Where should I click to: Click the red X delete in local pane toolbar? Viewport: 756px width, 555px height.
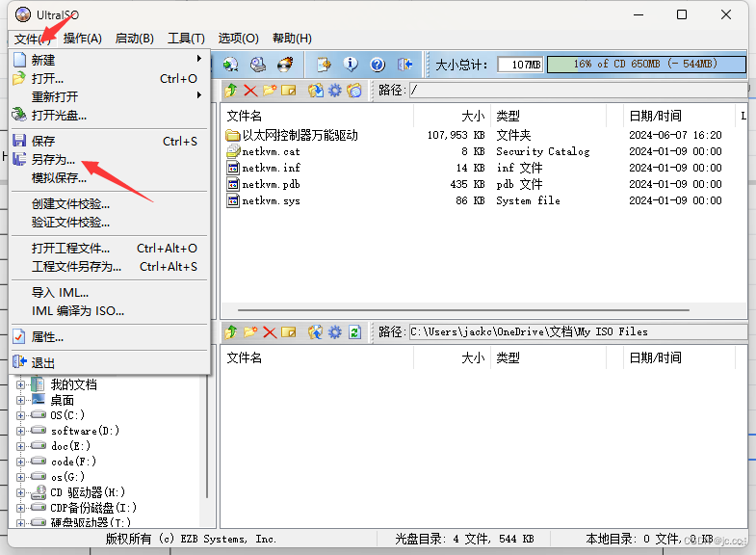(270, 332)
